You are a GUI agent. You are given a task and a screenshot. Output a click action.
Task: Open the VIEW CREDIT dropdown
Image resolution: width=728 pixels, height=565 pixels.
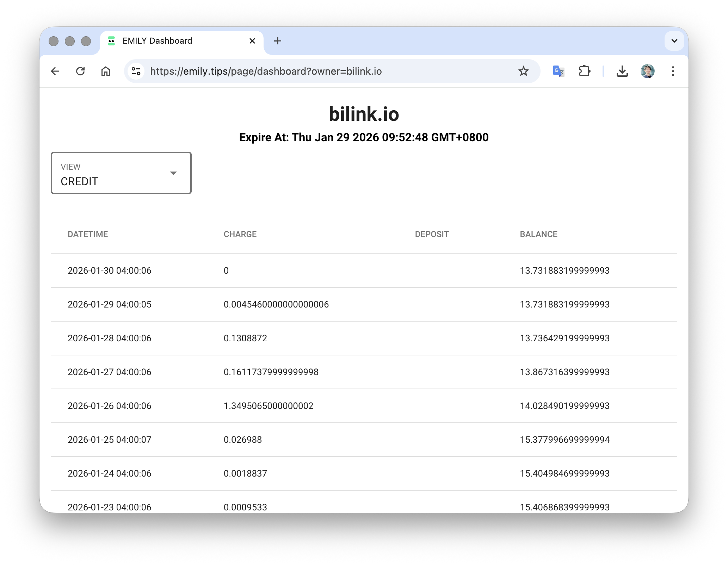point(121,173)
